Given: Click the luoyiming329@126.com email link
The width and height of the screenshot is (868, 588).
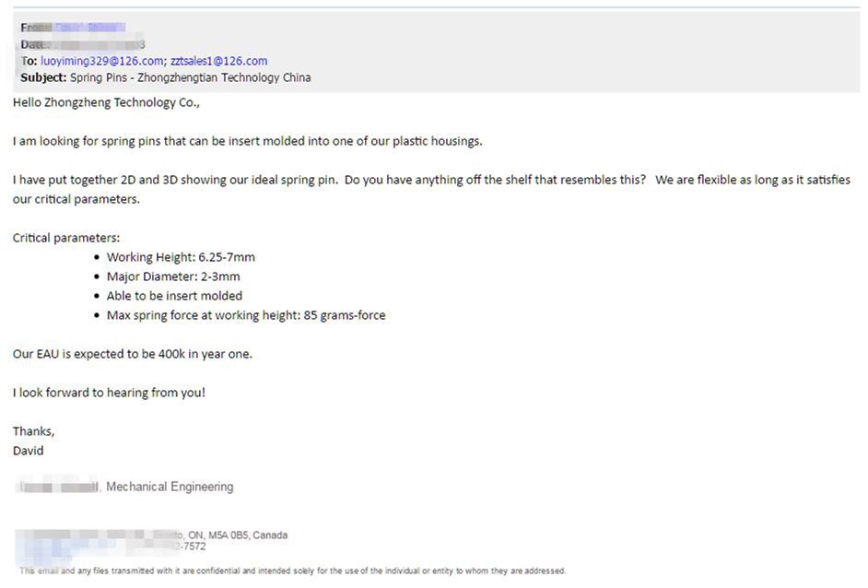Looking at the screenshot, I should (x=101, y=61).
